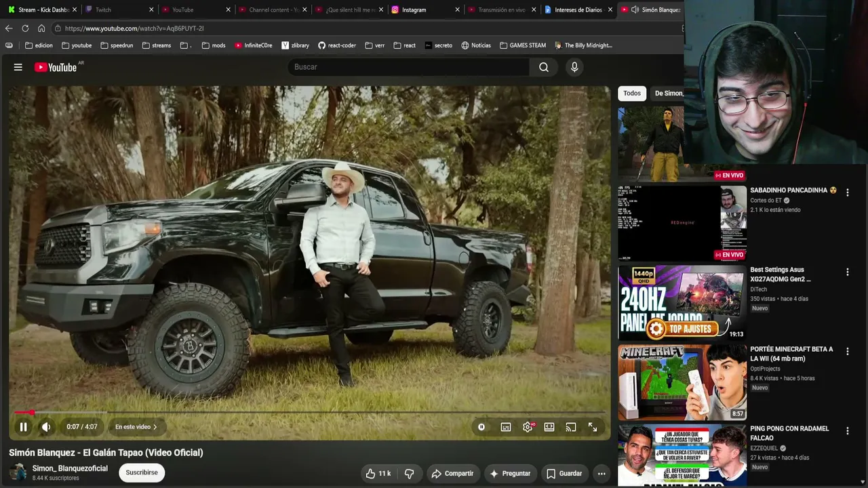
Task: Open the secreto bookmark
Action: [439, 45]
